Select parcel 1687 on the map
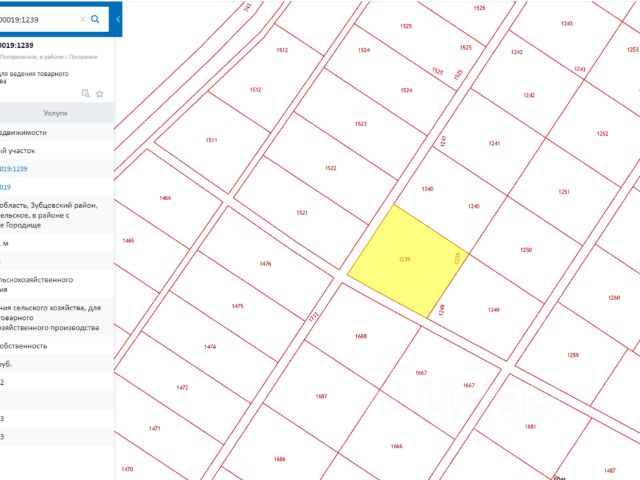Viewport: 640px width, 480px height. (322, 396)
